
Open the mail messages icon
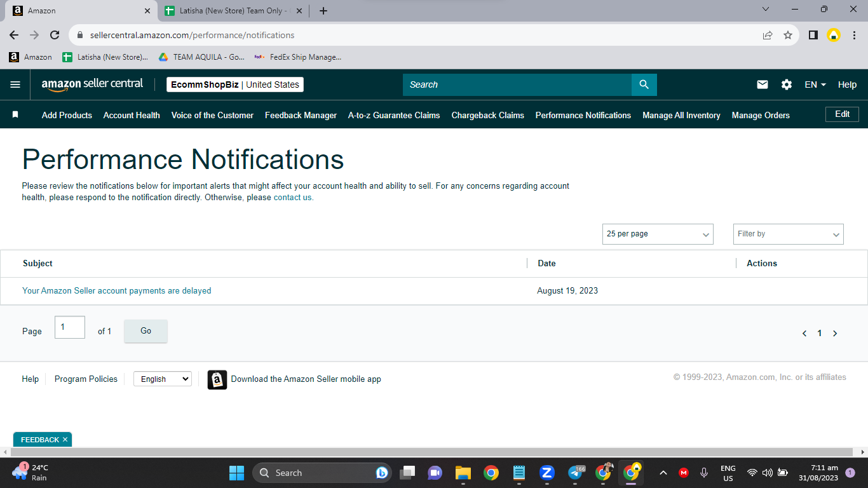click(763, 85)
